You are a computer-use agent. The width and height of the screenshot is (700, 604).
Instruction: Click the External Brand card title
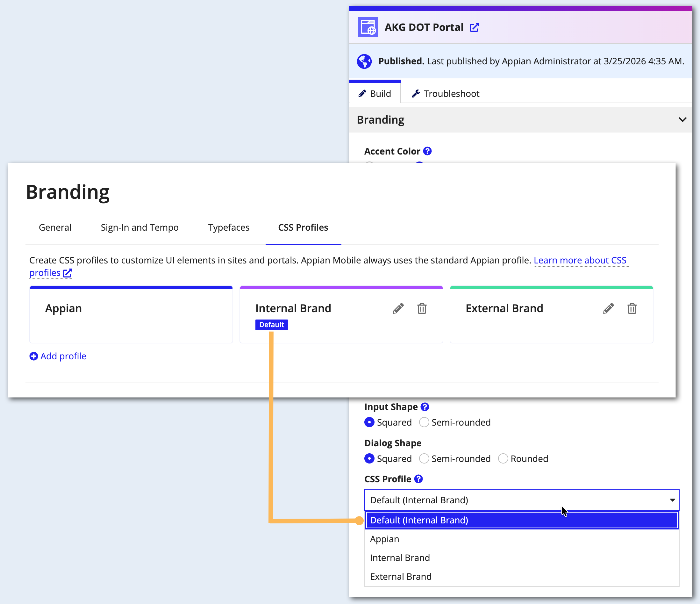[504, 308]
